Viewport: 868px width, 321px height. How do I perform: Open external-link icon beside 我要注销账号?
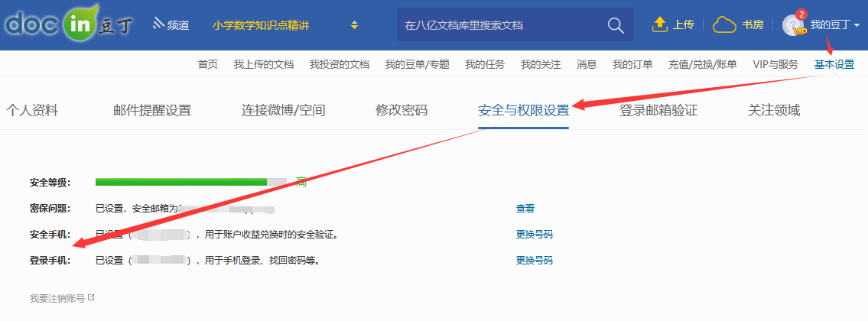click(91, 298)
